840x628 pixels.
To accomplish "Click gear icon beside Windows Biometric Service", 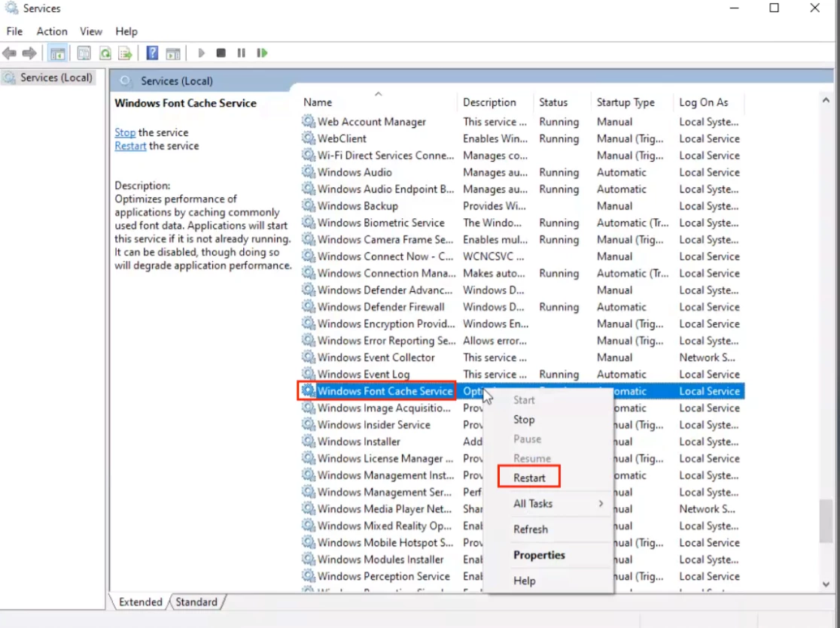I will [x=308, y=222].
